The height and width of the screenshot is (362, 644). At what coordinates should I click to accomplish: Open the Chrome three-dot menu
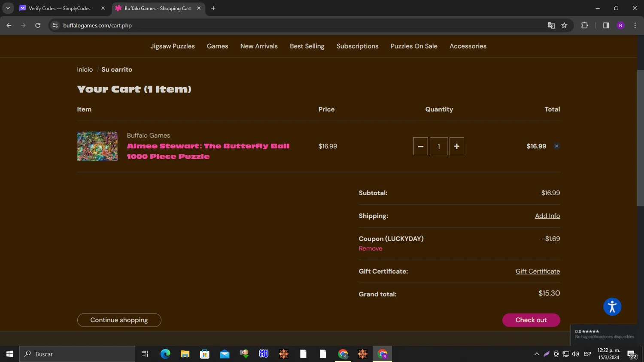[x=635, y=25]
